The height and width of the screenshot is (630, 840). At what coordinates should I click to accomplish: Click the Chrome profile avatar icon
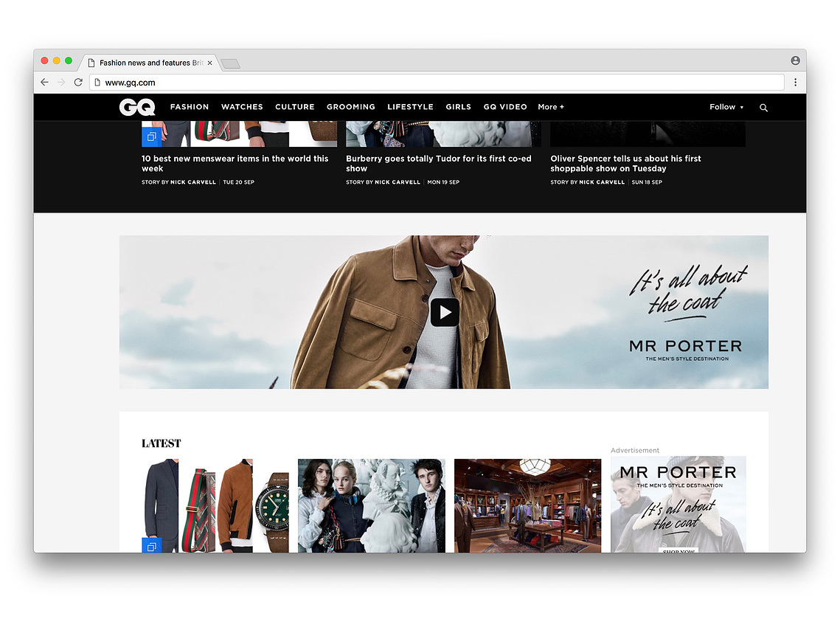796,60
